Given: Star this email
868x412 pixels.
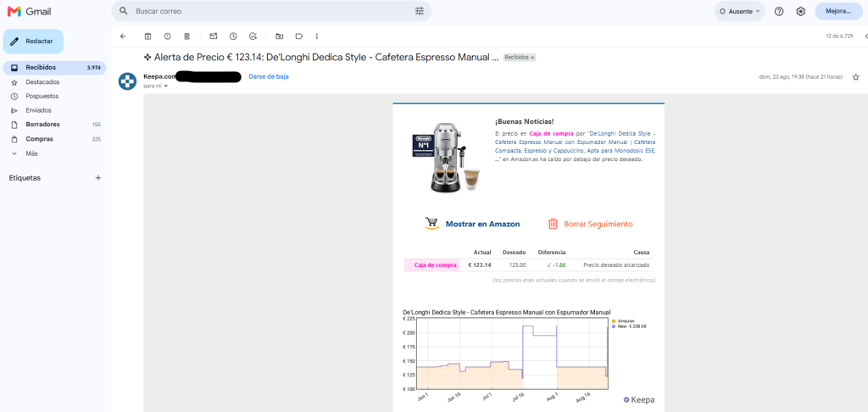Looking at the screenshot, I should (856, 77).
